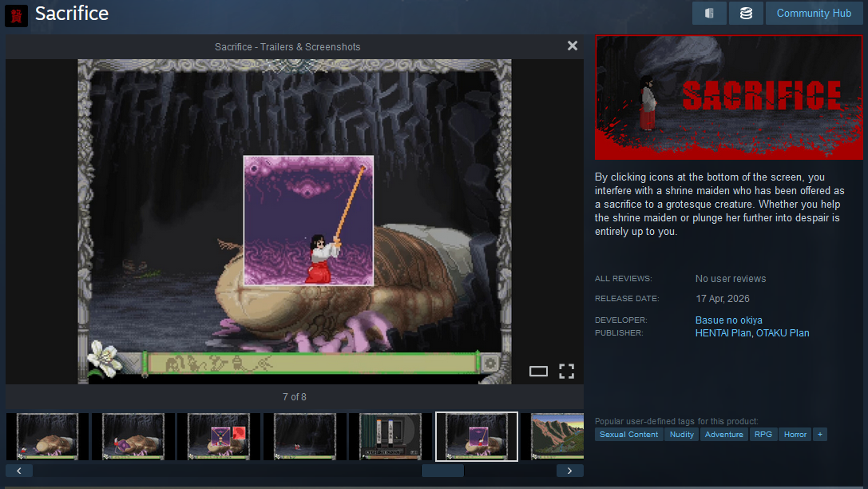Click the Sacrifice capsule header image
Screen dimensions: 868x489
tap(728, 97)
